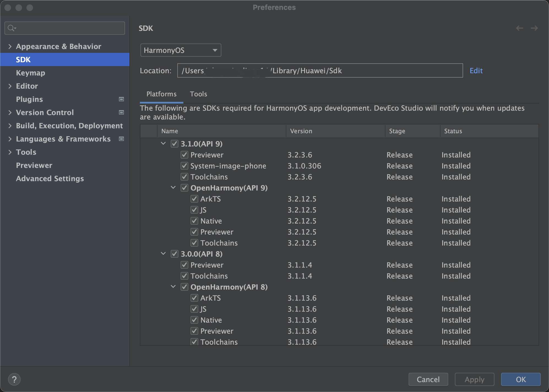Select Installed status of System-image-phone

[456, 166]
